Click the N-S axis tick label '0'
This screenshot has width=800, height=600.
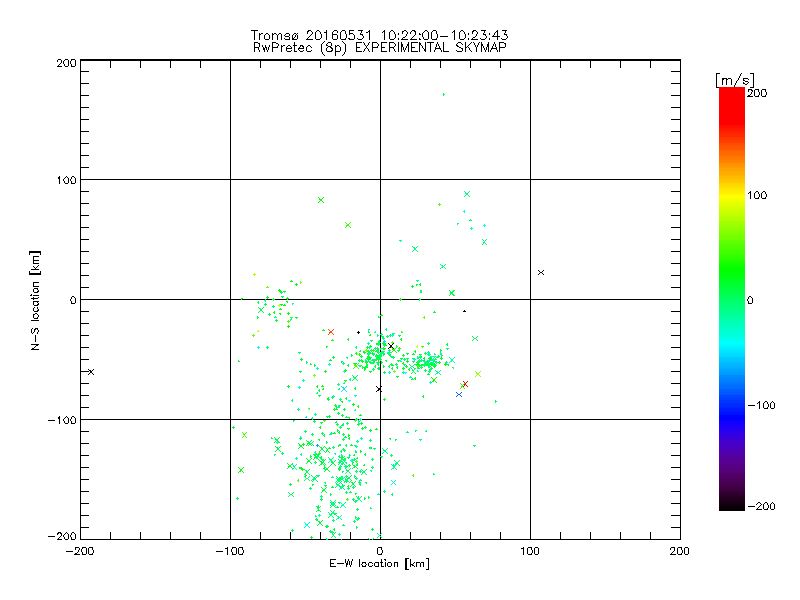point(73,300)
